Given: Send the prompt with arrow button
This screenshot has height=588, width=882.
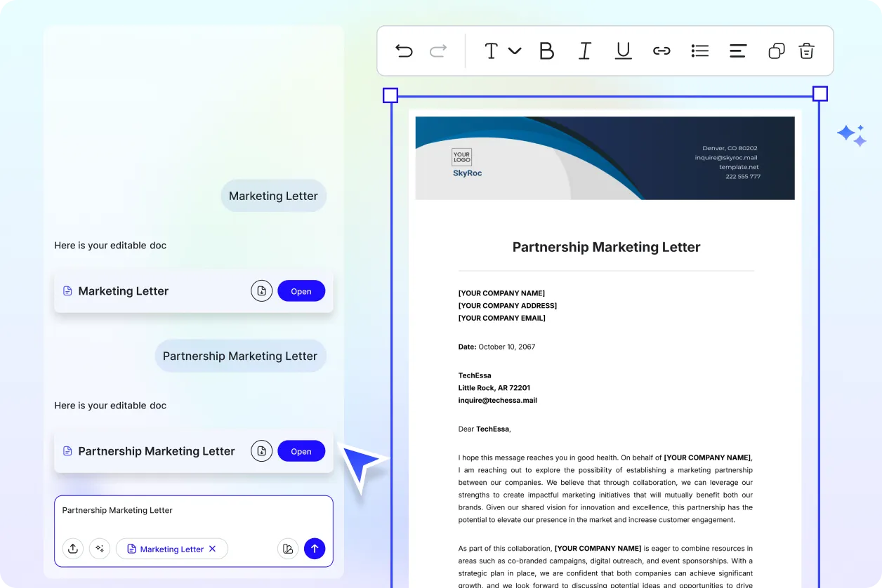Looking at the screenshot, I should pos(315,549).
